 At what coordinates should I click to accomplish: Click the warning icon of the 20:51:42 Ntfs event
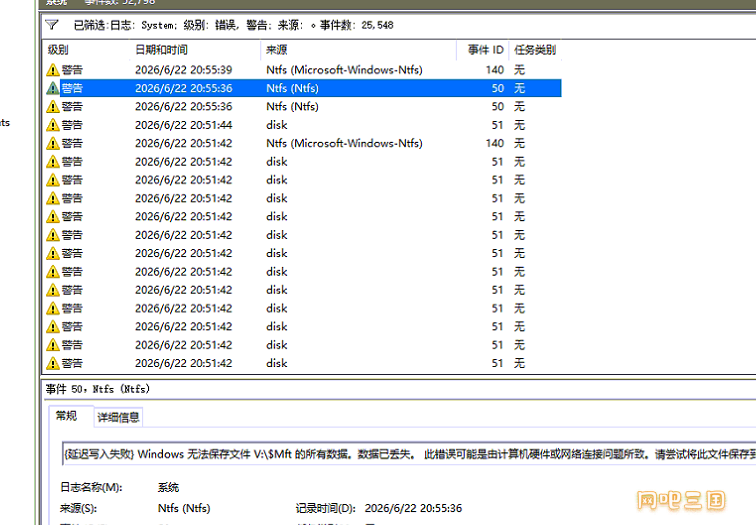(53, 143)
